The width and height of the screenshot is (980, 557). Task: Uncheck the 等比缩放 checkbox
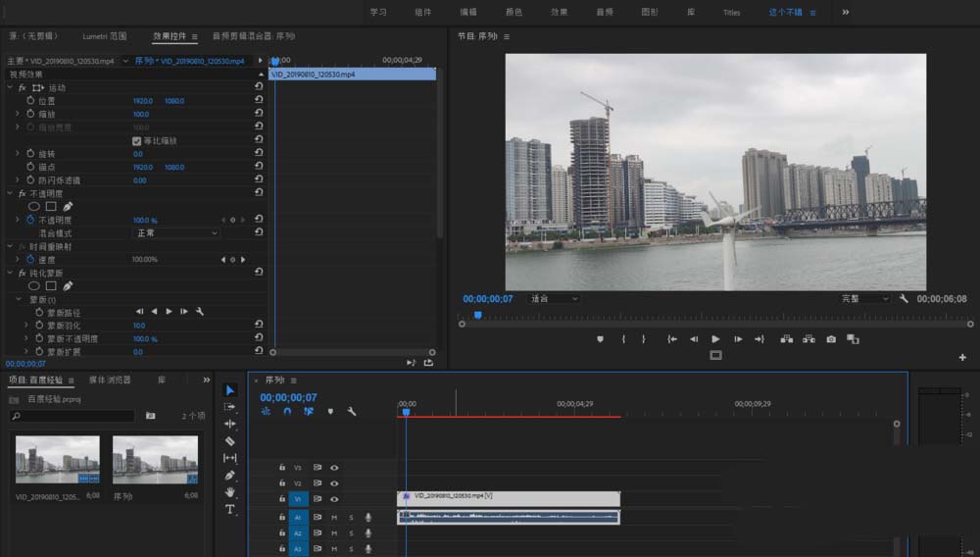pos(137,141)
